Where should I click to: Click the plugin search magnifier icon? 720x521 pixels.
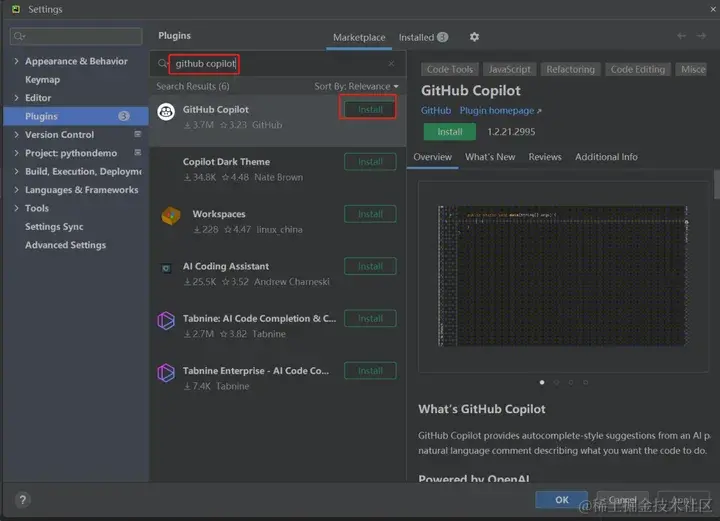(x=163, y=63)
